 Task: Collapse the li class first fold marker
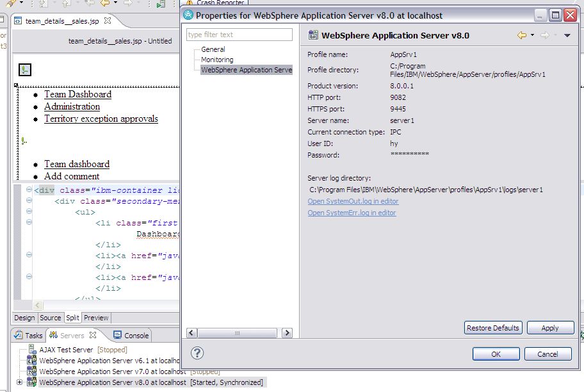pos(29,222)
